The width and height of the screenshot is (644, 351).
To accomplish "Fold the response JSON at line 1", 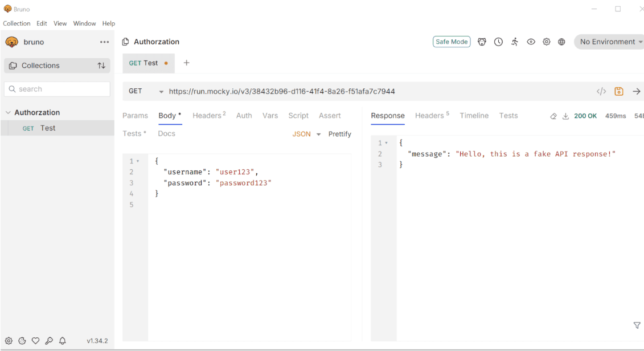I will 387,143.
